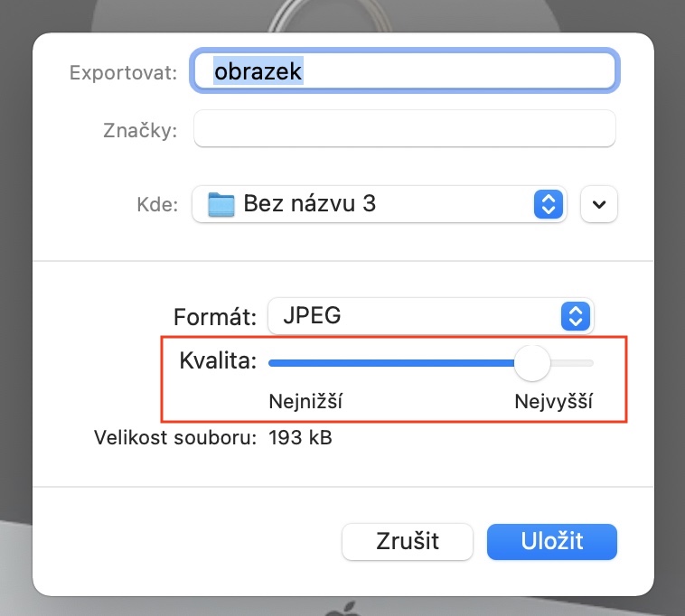The image size is (685, 616).
Task: Save the export with the Uložit button
Action: 551,541
